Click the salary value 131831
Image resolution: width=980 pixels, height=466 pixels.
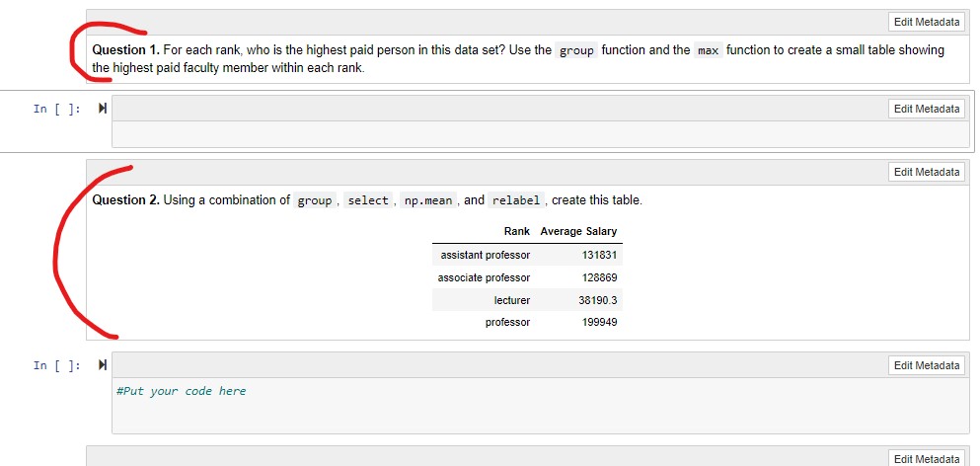tap(599, 255)
